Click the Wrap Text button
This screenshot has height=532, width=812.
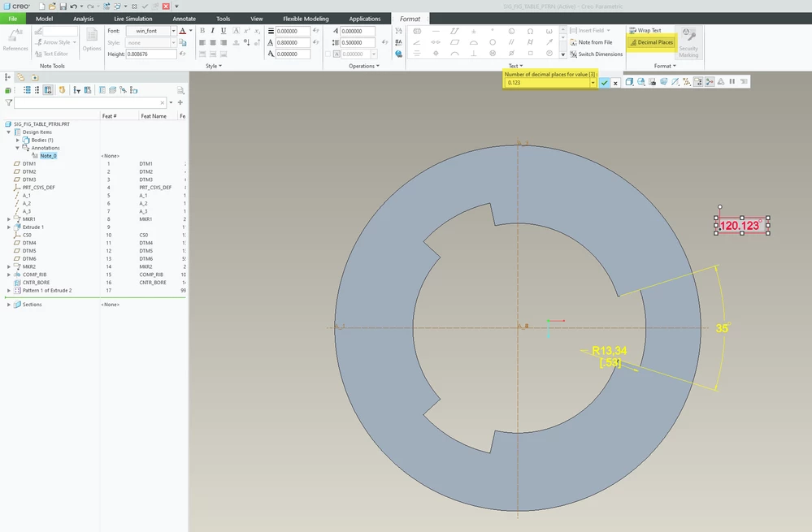pos(645,31)
